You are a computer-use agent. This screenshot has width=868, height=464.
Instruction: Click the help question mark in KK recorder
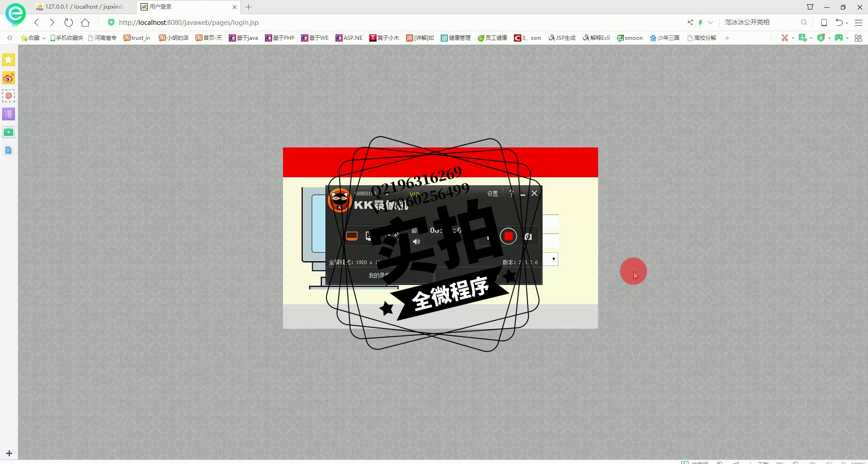coord(511,194)
